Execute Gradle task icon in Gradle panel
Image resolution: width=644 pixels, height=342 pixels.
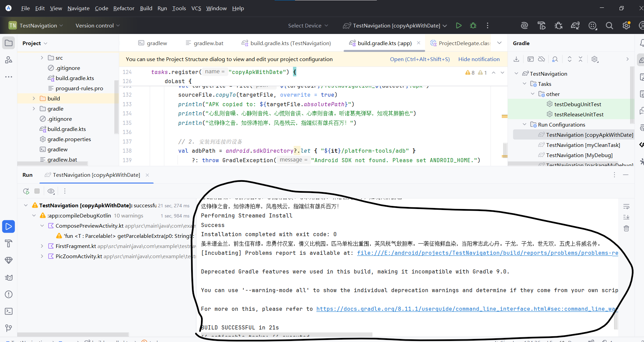531,59
